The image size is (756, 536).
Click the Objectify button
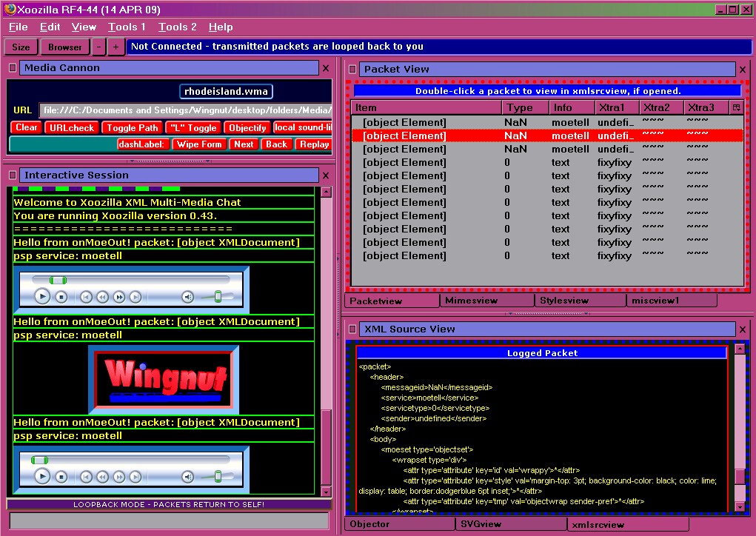point(247,128)
